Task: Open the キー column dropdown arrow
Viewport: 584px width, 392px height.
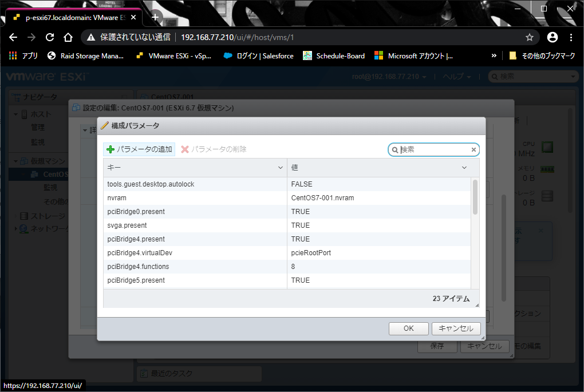Action: pos(281,168)
